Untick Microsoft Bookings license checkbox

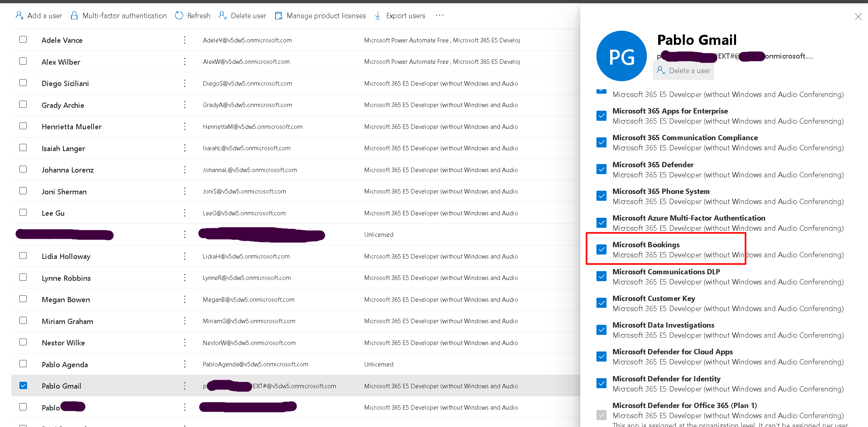tap(601, 249)
